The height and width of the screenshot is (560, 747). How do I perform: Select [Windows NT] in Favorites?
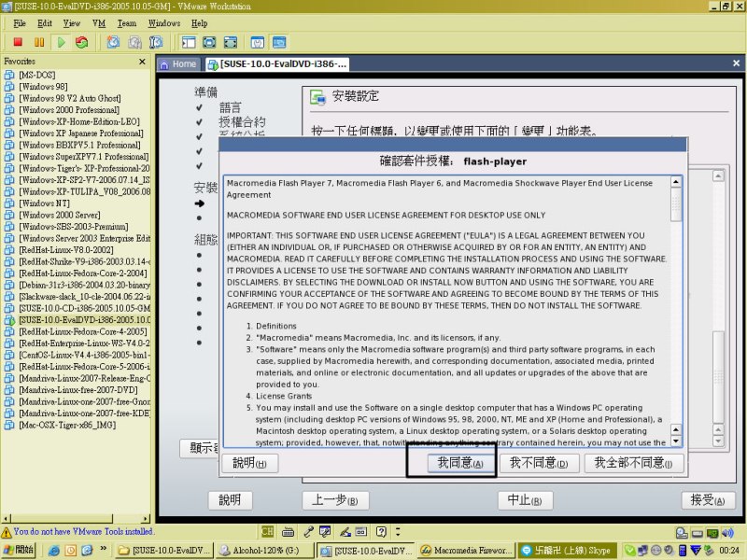point(44,203)
